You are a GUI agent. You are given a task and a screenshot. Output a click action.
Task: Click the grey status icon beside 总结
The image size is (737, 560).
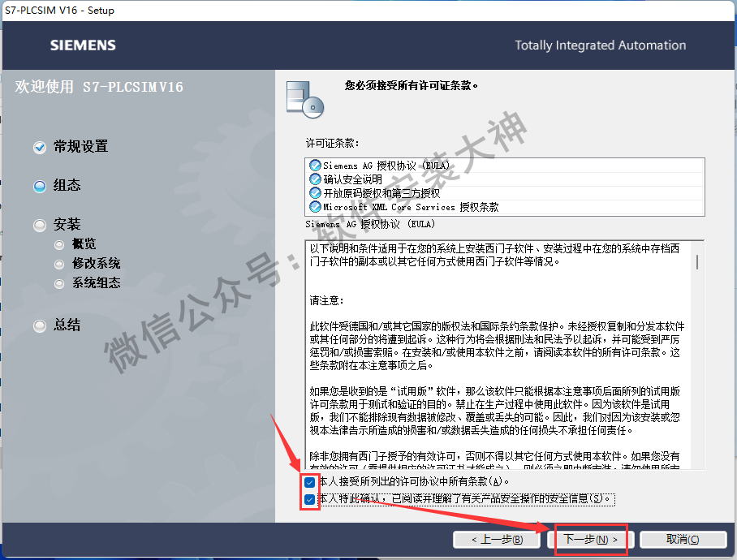pyautogui.click(x=40, y=325)
